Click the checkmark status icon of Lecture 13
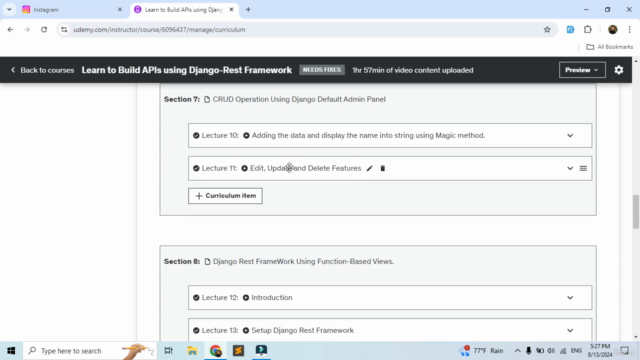The width and height of the screenshot is (640, 360). [x=196, y=330]
